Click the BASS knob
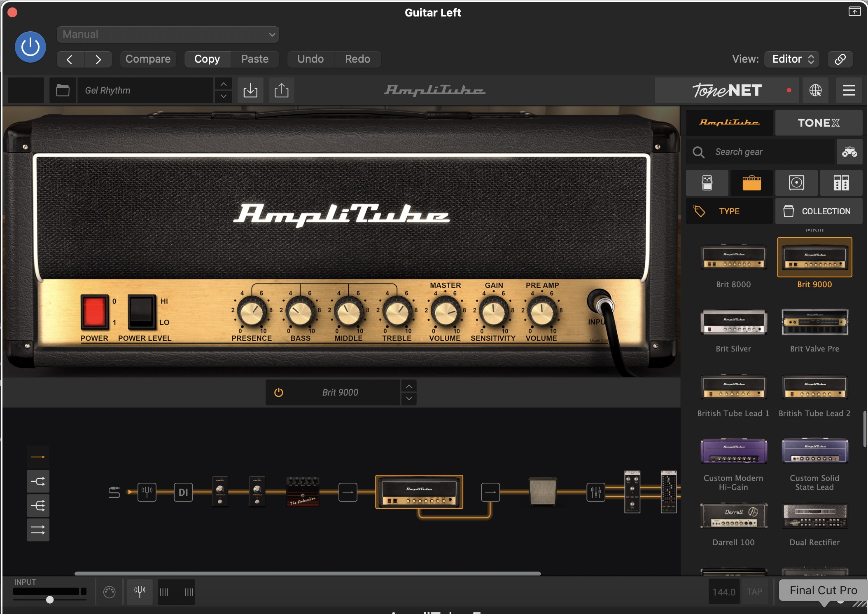 (300, 313)
